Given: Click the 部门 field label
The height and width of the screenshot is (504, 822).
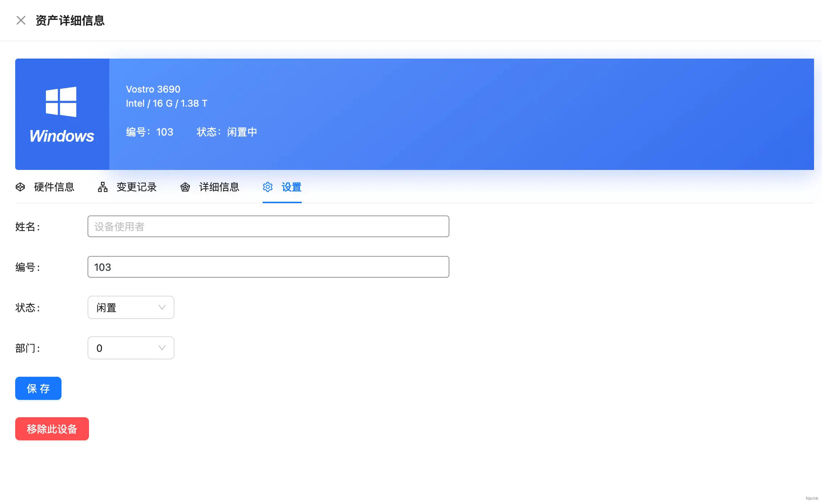Looking at the screenshot, I should click(x=27, y=348).
